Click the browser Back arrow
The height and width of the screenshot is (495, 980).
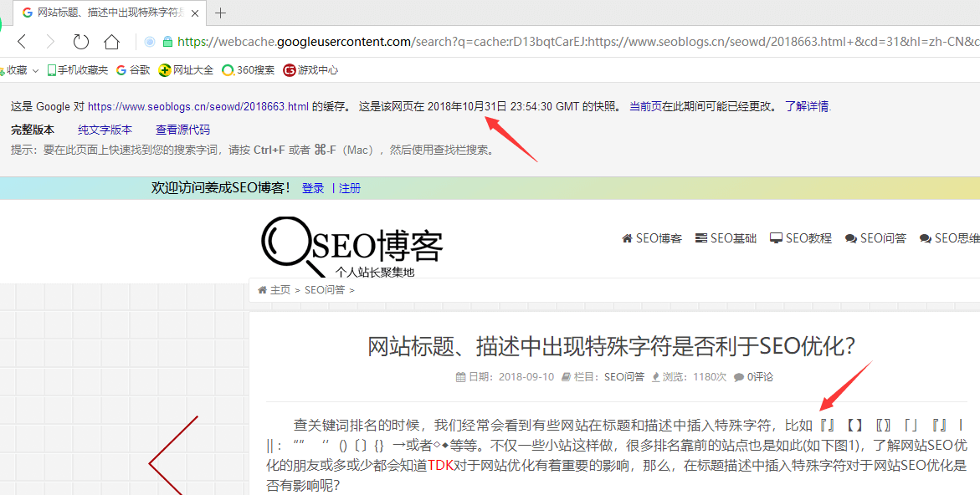22,42
